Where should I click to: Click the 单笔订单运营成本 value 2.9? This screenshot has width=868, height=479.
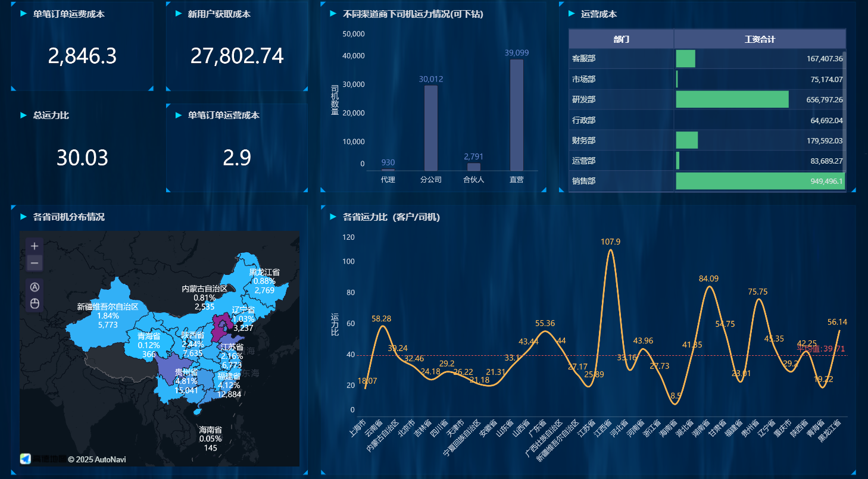point(237,158)
